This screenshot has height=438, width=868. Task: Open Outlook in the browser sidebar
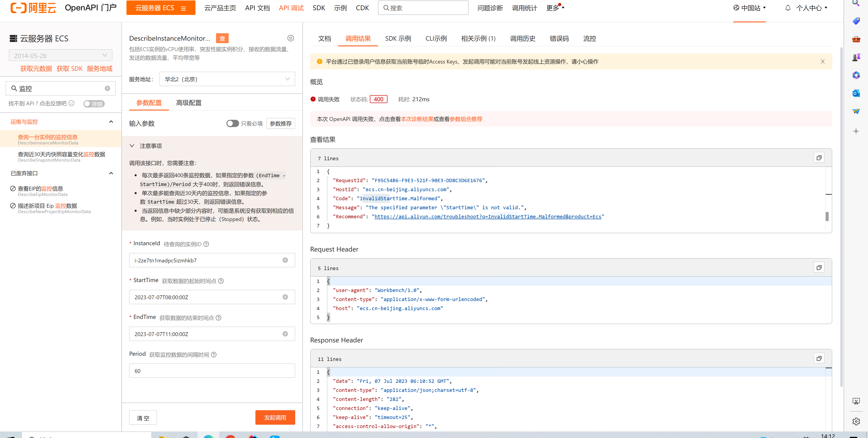coord(856,93)
